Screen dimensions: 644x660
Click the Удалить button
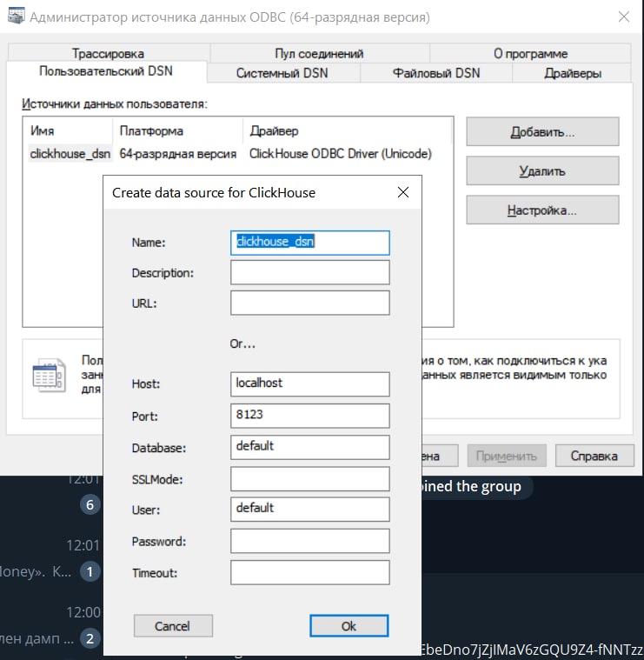coord(542,171)
